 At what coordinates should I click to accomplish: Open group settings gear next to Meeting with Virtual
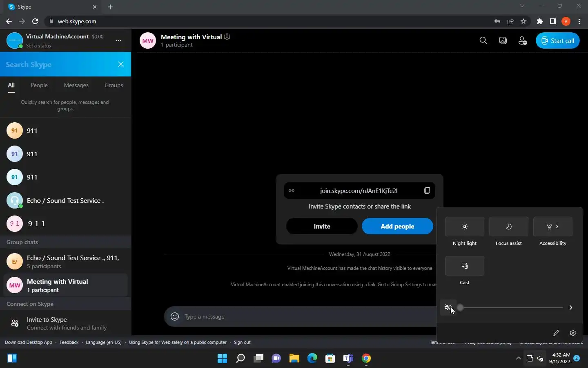tap(227, 37)
